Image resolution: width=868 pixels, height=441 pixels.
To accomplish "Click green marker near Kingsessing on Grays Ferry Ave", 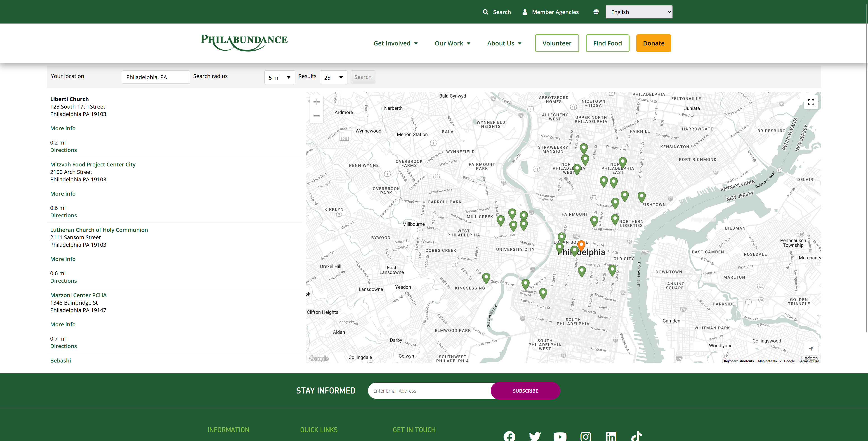I will tap(486, 278).
